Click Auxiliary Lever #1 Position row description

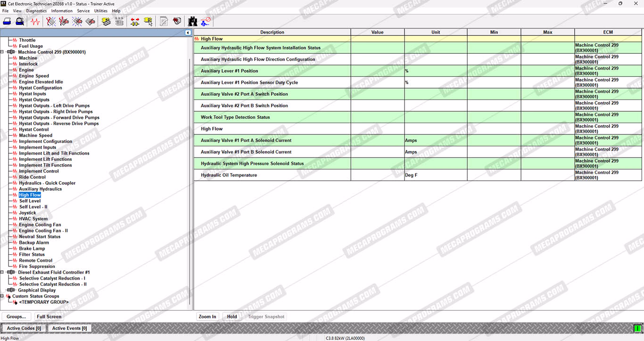229,71
